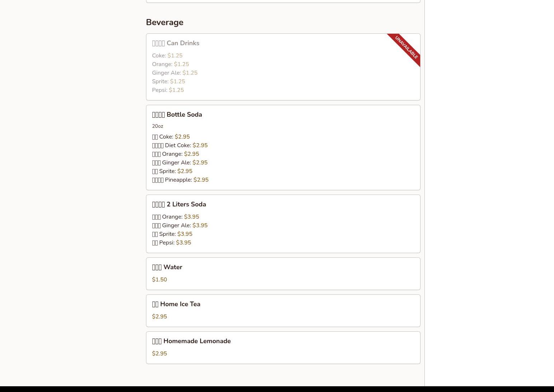Screen dimensions: 554x392
Task: Click the UNAVAILABLE ribbon on Can Drinks
Action: tap(406, 47)
